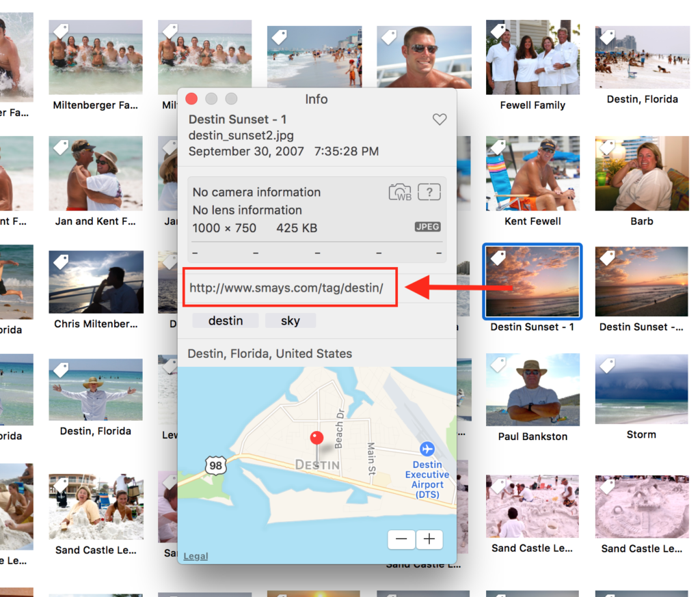This screenshot has width=700, height=597.
Task: Select the Fewell Family thumbnail
Action: pos(533,57)
